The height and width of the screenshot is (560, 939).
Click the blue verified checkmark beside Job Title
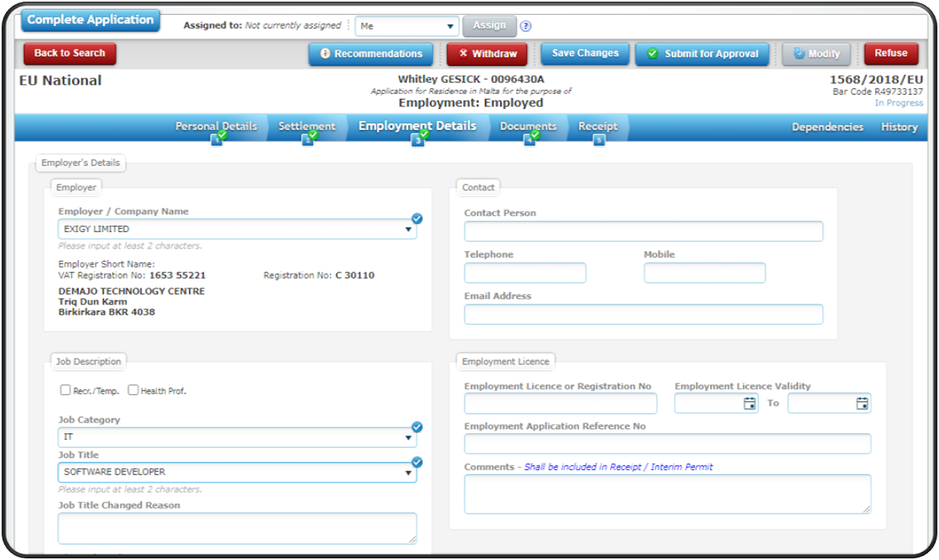coord(417,461)
